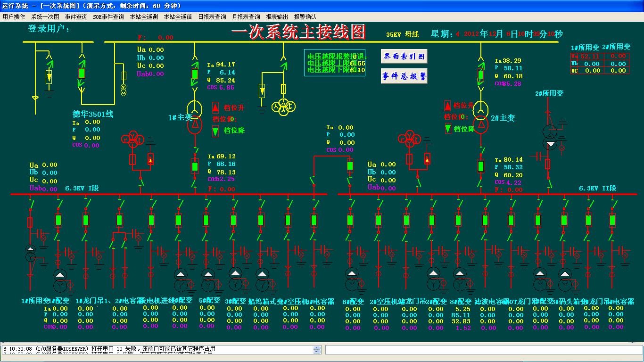The width and height of the screenshot is (644, 362).
Task: Click the 界面索引图 button
Action: tap(404, 57)
